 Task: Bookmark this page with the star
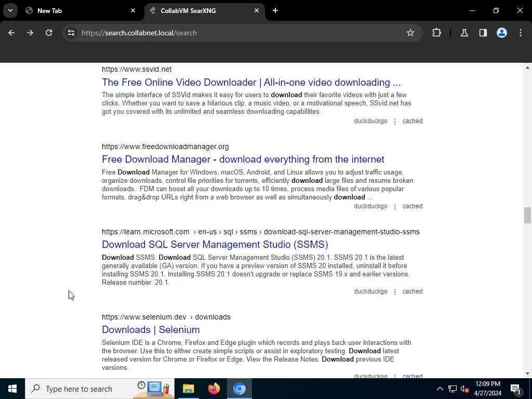coord(410,33)
